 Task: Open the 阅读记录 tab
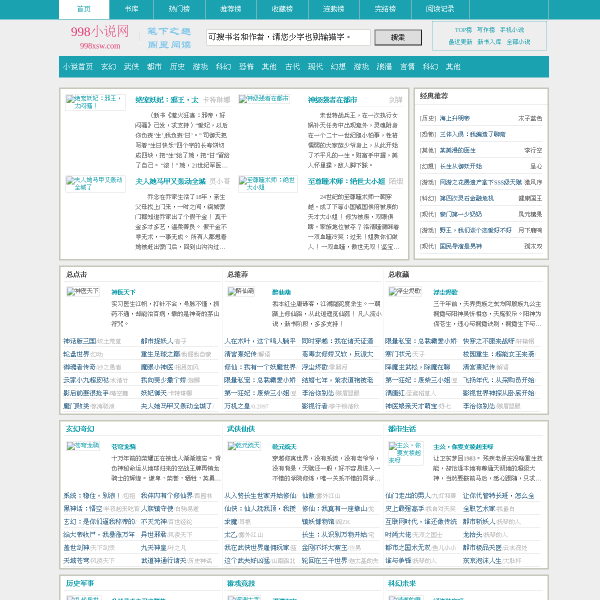pyautogui.click(x=440, y=9)
